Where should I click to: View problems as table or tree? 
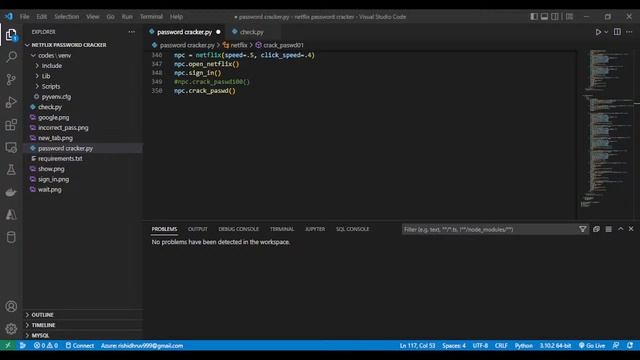(609, 229)
